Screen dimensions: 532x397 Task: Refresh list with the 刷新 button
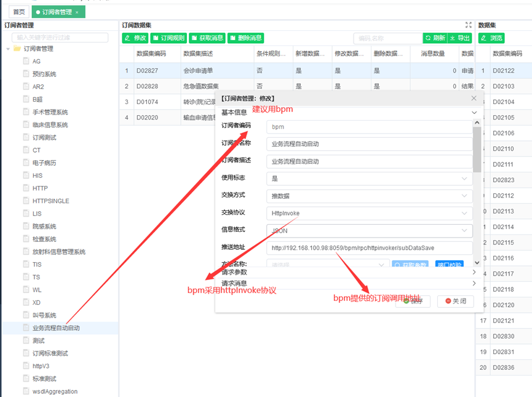click(x=435, y=38)
